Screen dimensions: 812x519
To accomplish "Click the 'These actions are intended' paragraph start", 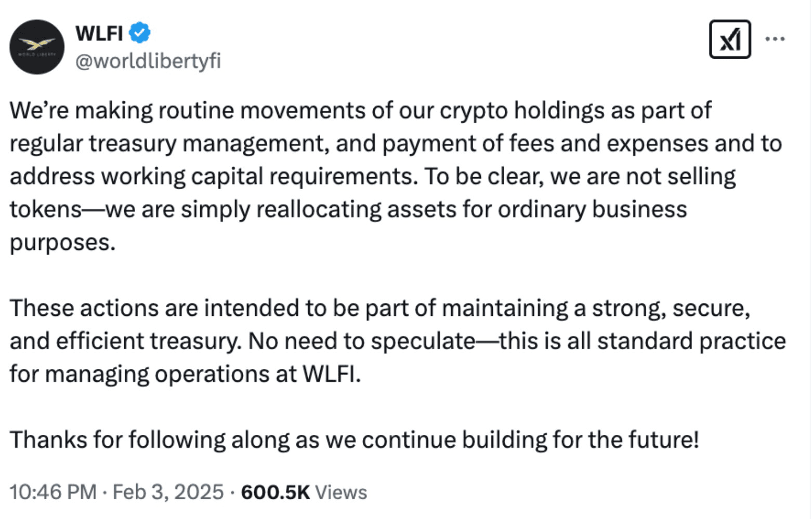I will pos(156,309).
